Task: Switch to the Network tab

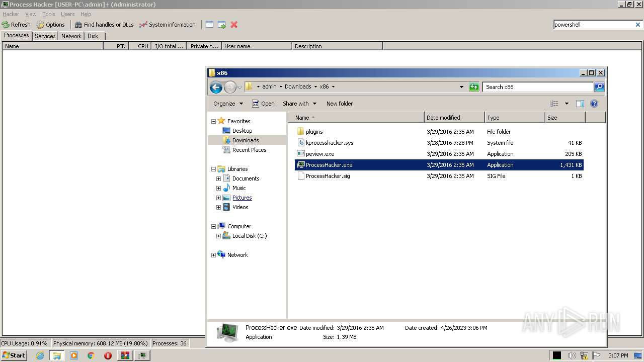Action: [71, 36]
